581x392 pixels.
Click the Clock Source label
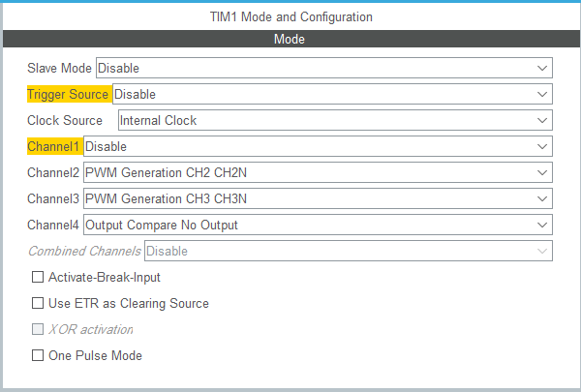click(x=65, y=120)
